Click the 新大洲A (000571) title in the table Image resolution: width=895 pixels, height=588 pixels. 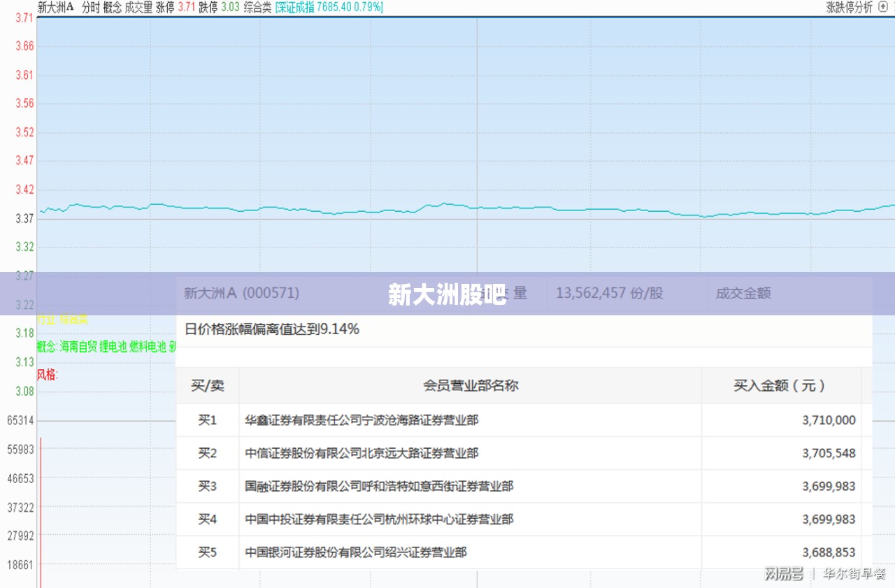(241, 294)
